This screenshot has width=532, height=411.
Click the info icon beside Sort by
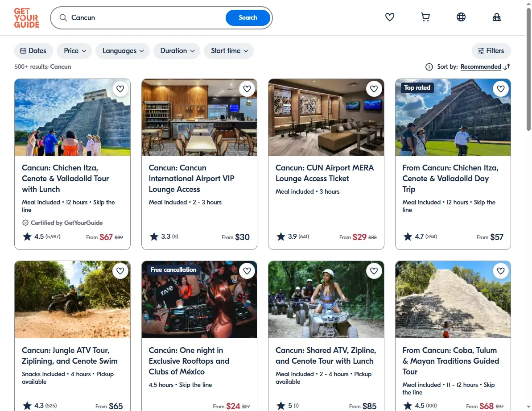(429, 67)
